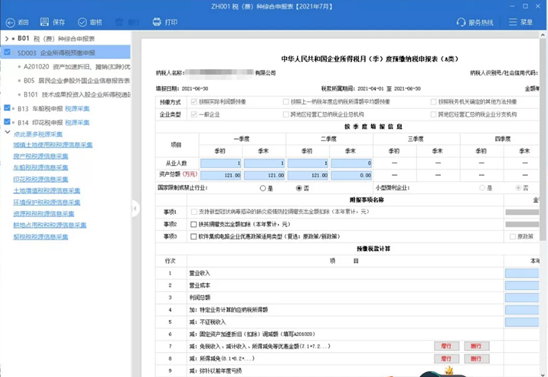The height and width of the screenshot is (377, 548).
Task: Toggle the B14 印花税申报 checkbox
Action: 7,122
